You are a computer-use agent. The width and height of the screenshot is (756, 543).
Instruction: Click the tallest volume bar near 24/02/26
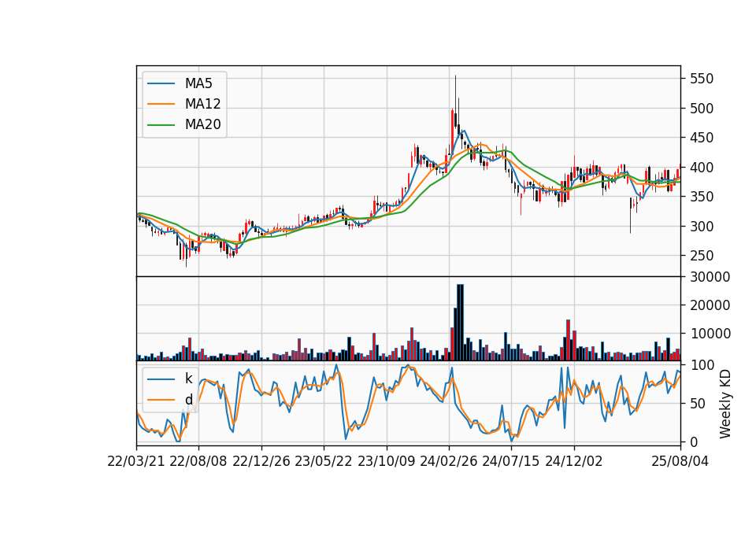point(461,323)
